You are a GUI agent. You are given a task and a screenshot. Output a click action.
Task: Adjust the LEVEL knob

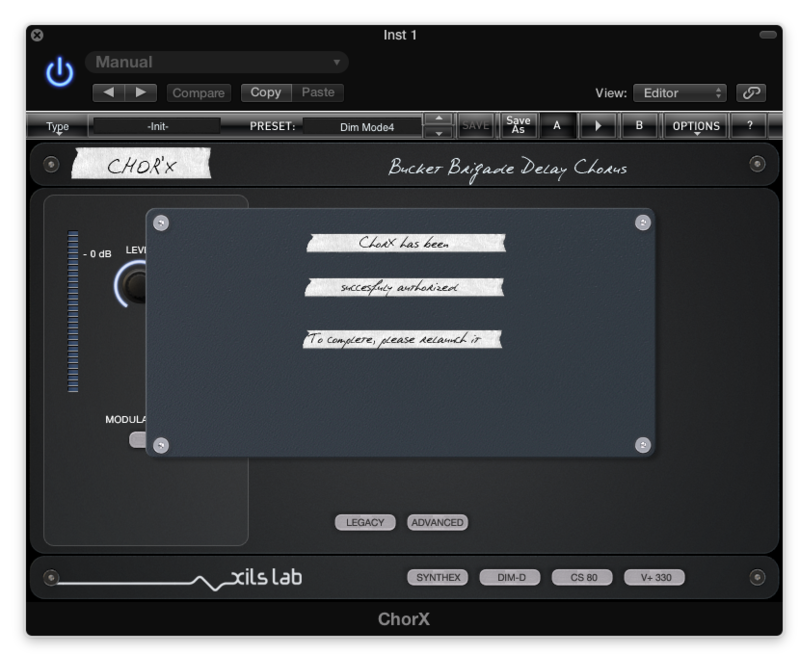click(132, 284)
